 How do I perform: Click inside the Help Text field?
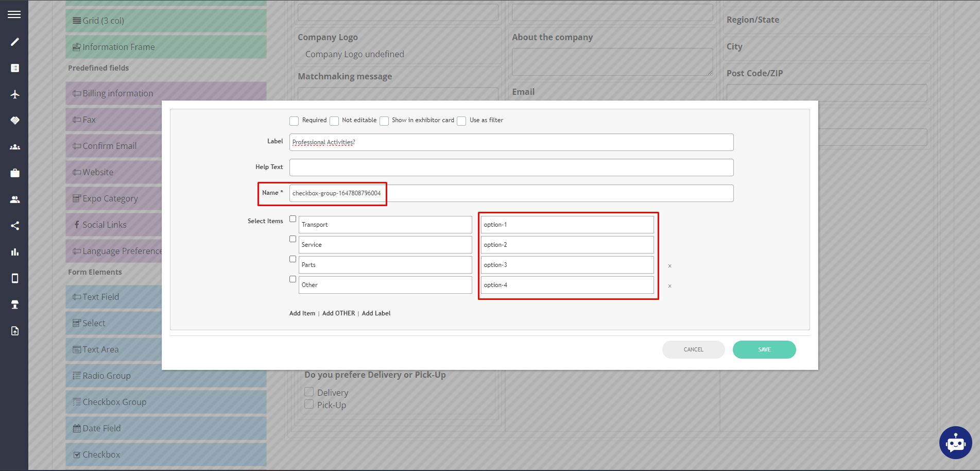[511, 167]
